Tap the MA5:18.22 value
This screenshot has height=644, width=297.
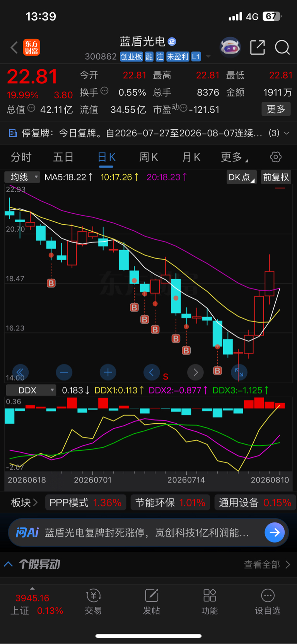[x=69, y=177]
